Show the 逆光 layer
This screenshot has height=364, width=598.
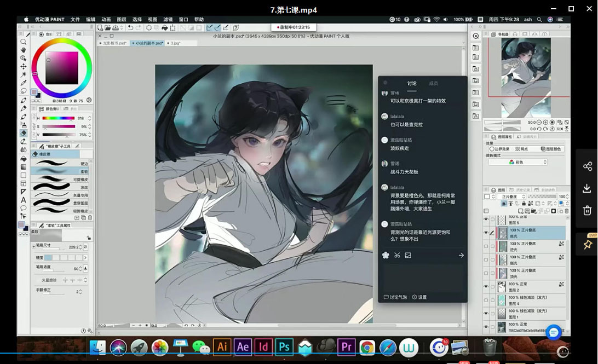[x=486, y=246]
